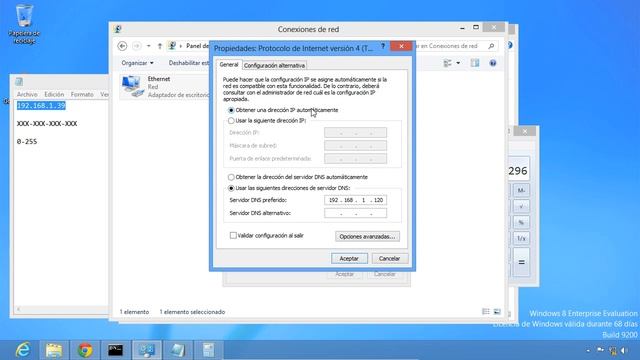Open Command Prompt from the taskbar
Screen dimensions: 640x360
pyautogui.click(x=116, y=350)
